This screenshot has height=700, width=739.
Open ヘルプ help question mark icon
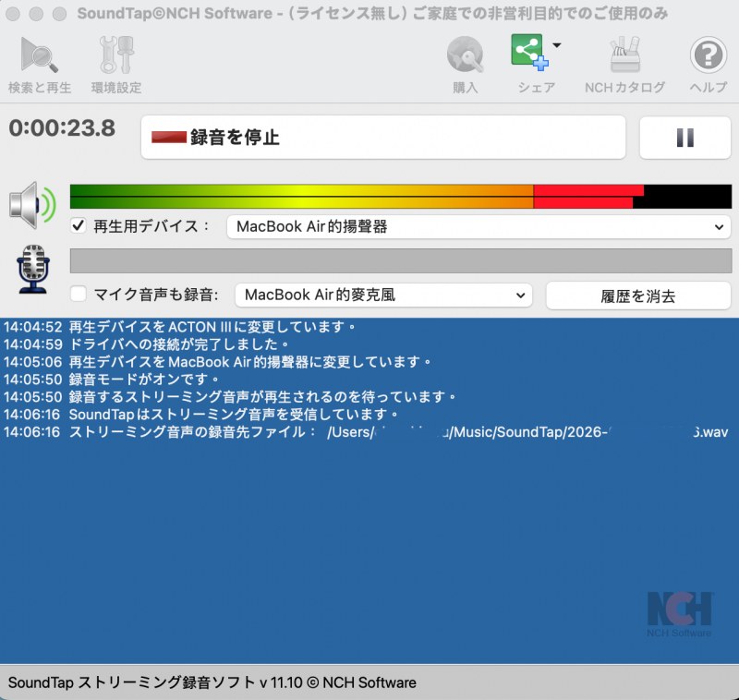pyautogui.click(x=709, y=65)
